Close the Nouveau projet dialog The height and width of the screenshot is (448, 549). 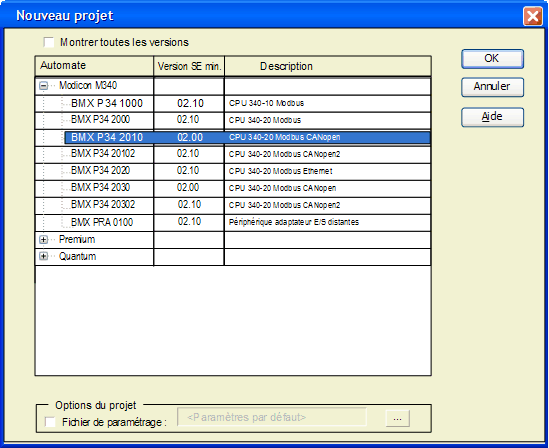coord(533,16)
